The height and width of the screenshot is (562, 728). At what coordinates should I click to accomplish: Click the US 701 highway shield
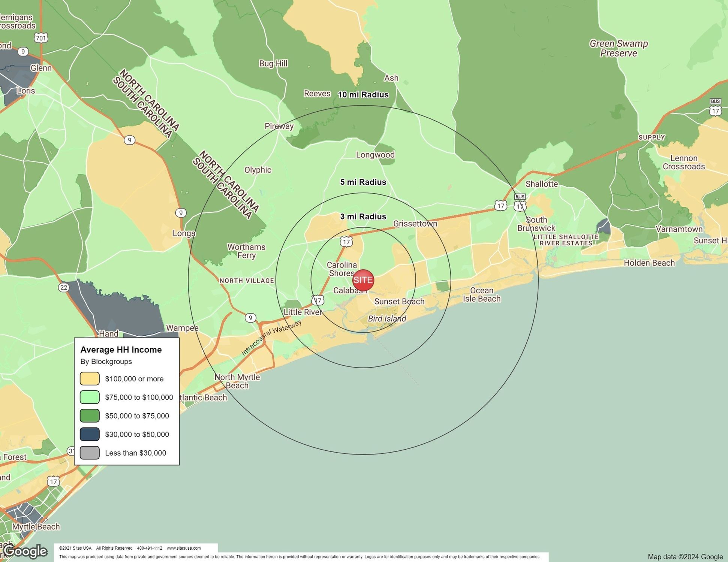tap(41, 38)
